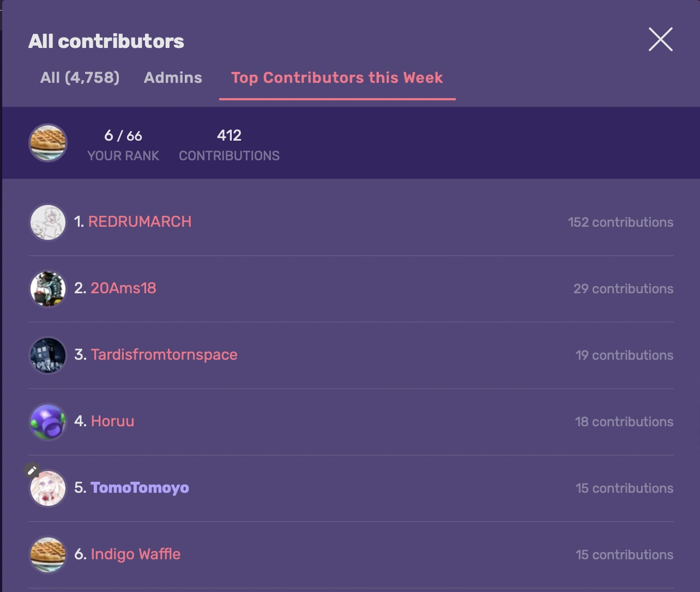
Task: Click the pencil edit icon on TomoTomoyo's avatar
Action: (x=32, y=470)
